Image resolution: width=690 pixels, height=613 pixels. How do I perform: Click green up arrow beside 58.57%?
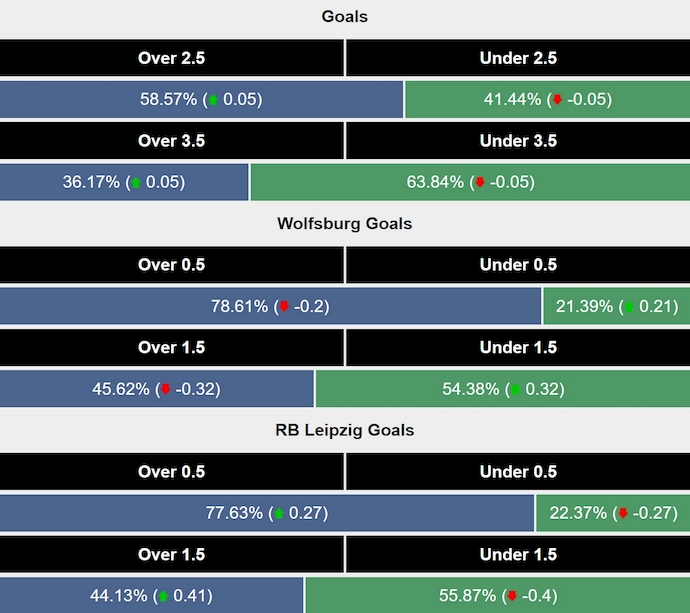(213, 100)
